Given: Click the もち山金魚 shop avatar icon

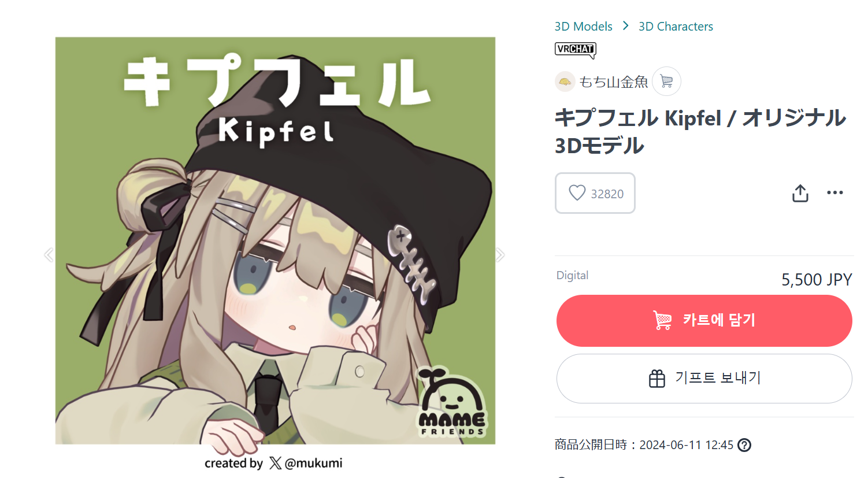Looking at the screenshot, I should [565, 81].
